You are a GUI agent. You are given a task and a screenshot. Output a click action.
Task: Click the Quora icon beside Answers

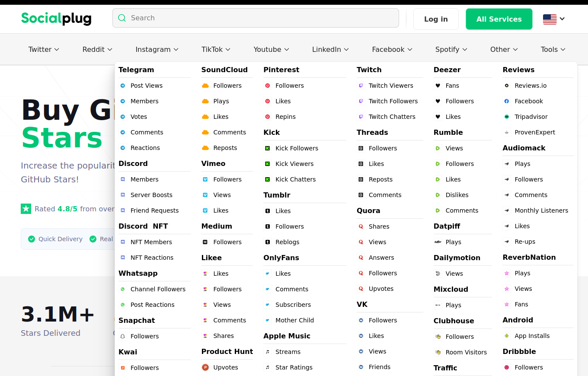pos(361,258)
